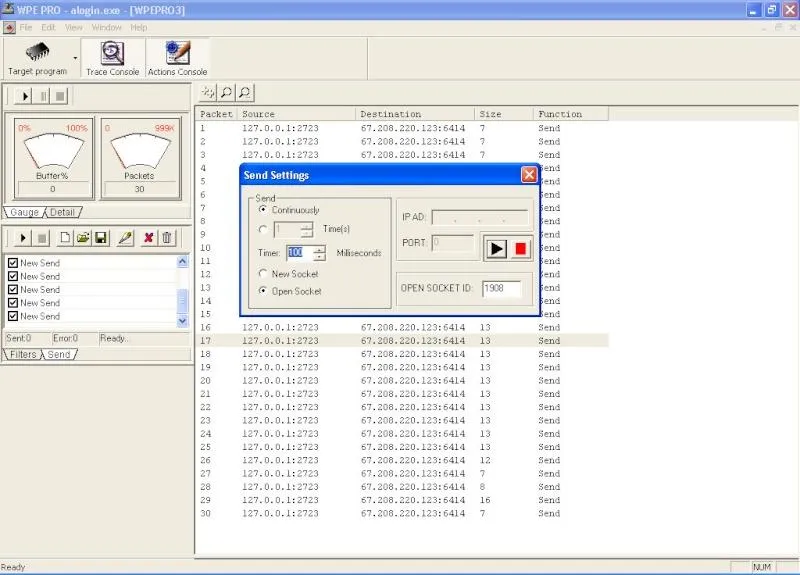
Task: Open the Edit menu
Action: [48, 28]
